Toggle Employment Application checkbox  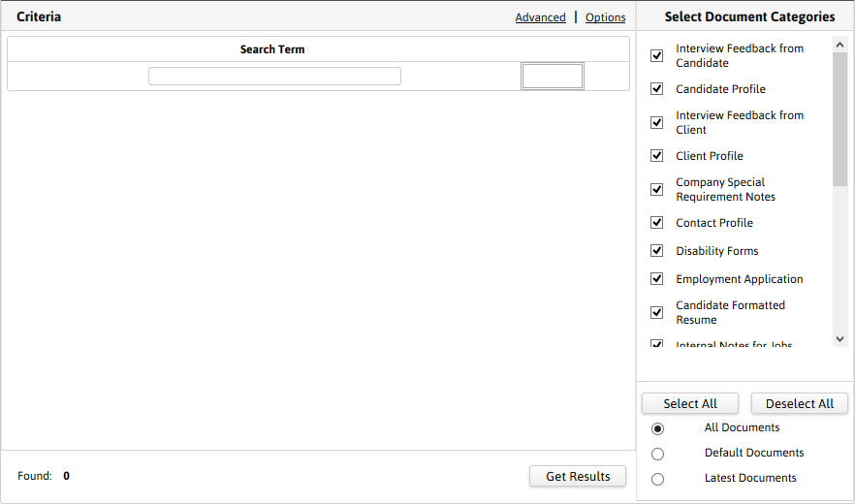coord(657,279)
